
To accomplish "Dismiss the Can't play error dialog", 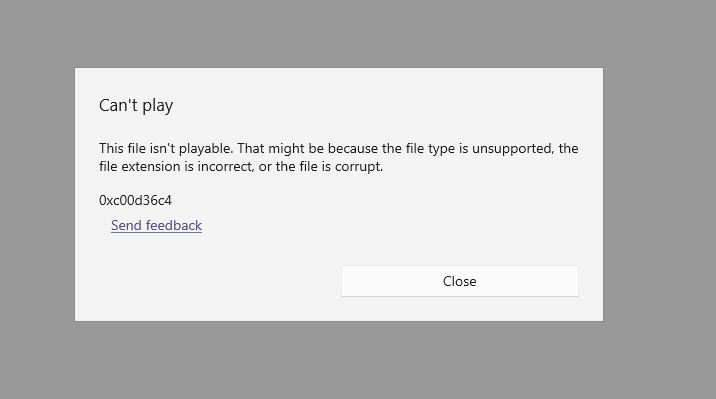I will 460,281.
